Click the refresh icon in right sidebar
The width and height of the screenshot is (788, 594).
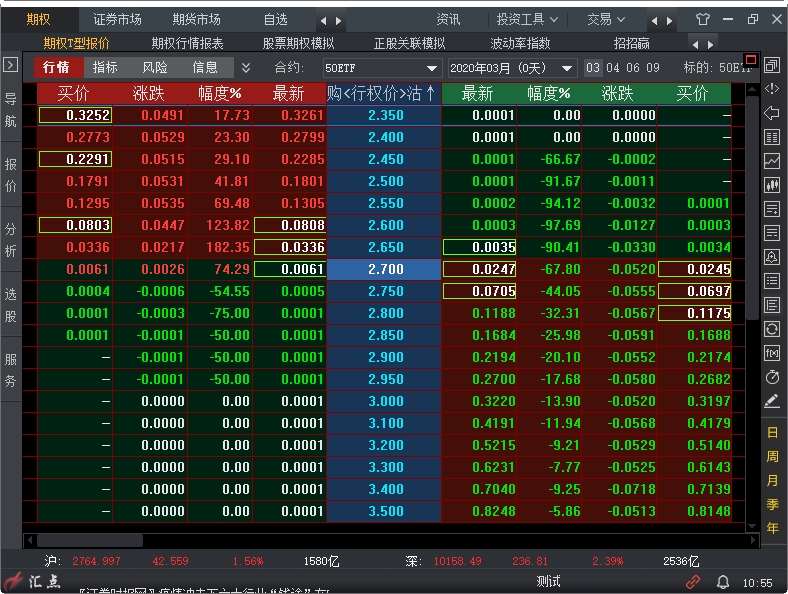(771, 329)
